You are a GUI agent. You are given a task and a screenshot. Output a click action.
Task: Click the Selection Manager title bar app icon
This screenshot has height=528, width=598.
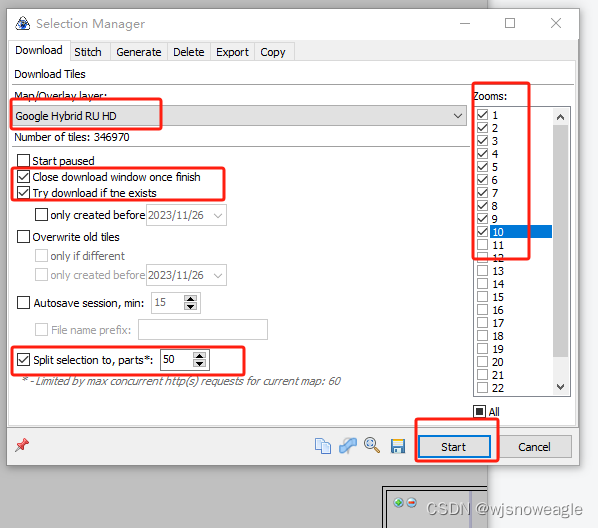pyautogui.click(x=23, y=24)
